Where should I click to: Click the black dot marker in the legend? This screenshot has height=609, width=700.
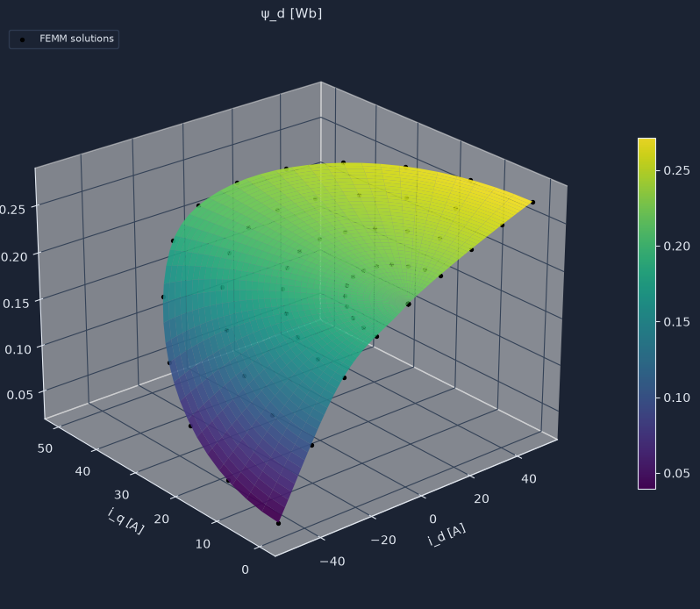(x=22, y=39)
